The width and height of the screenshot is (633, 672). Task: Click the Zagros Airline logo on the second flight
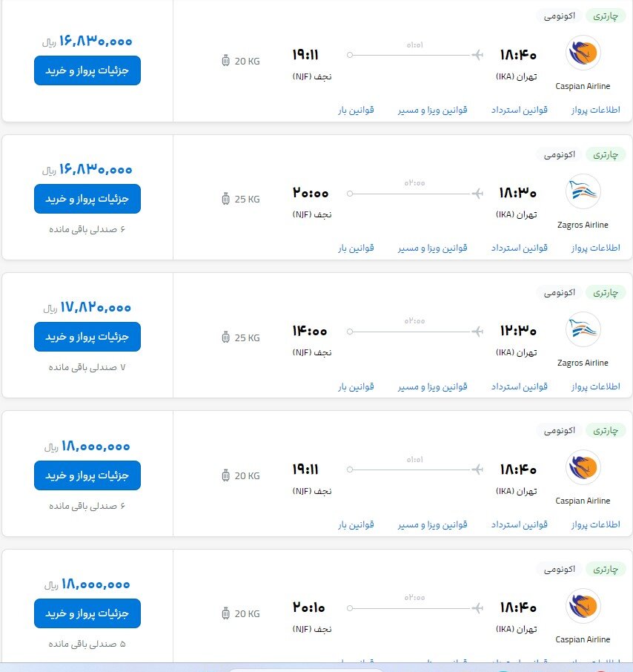[x=583, y=193]
